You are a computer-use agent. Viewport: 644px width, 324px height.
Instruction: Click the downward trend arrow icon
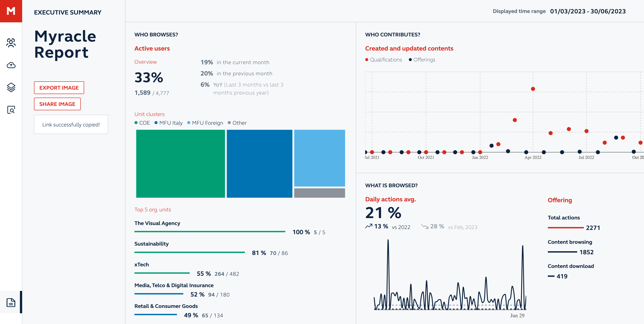pyautogui.click(x=425, y=226)
